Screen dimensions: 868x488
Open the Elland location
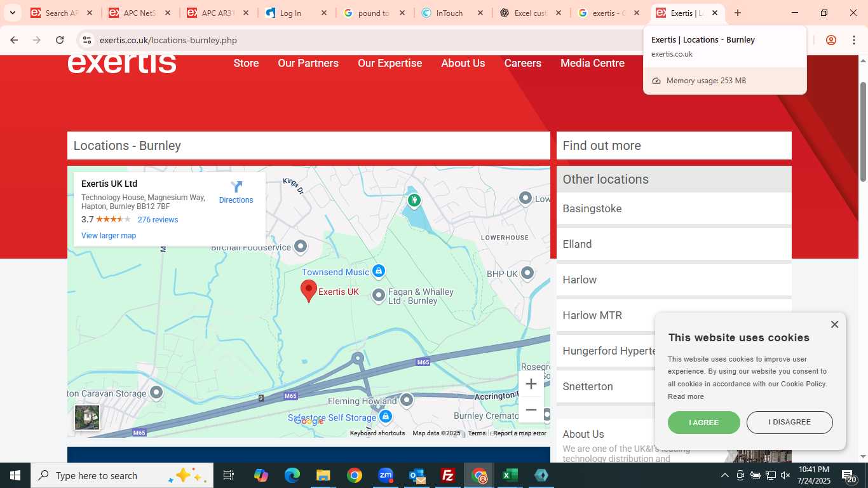(674, 244)
